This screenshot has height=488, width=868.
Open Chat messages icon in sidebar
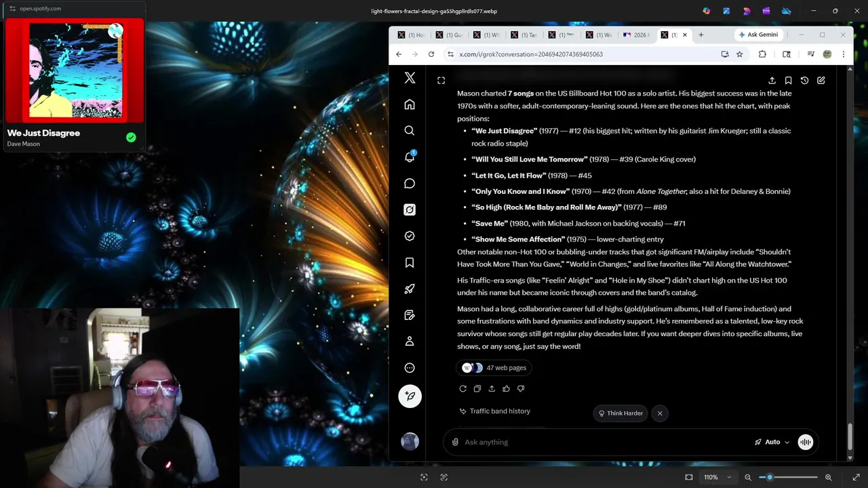coord(410,184)
